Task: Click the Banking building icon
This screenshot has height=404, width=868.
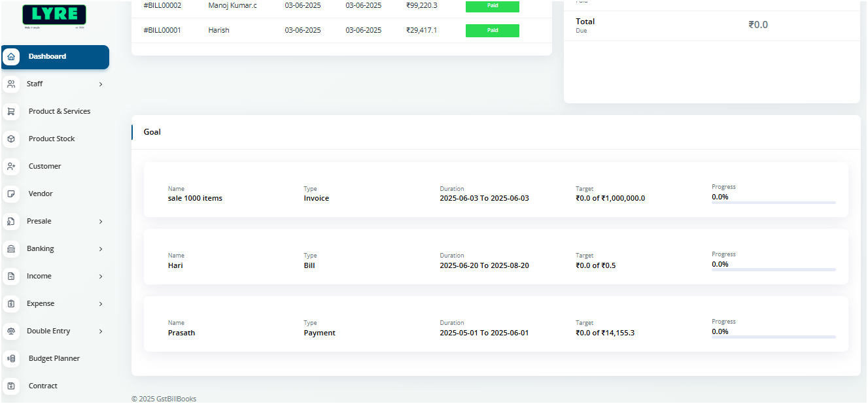Action: click(11, 249)
